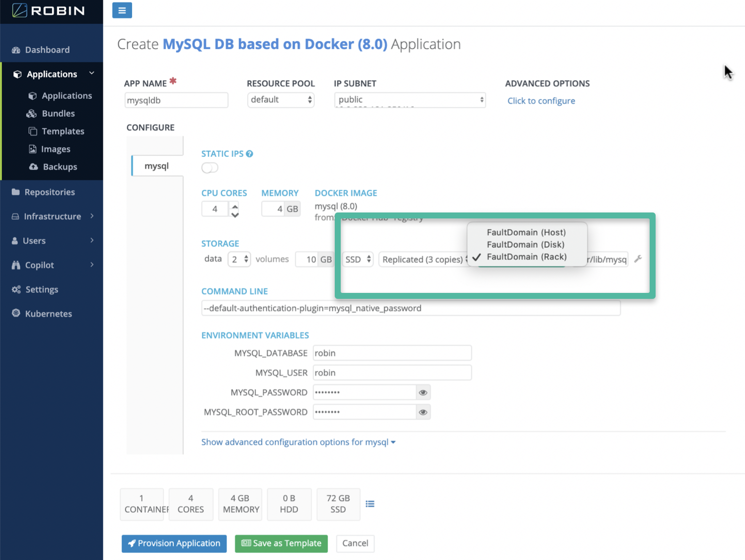Open the Resource Pool dropdown
The height and width of the screenshot is (560, 745).
tap(281, 100)
